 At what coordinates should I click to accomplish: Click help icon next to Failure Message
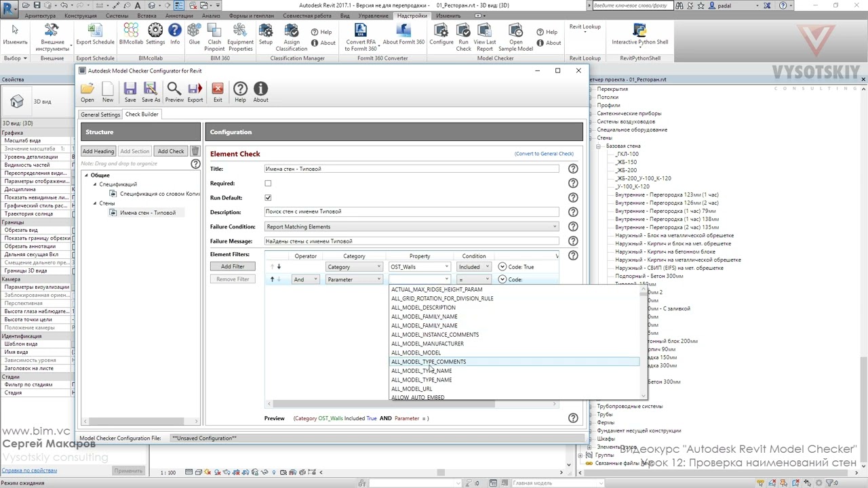[x=573, y=241]
